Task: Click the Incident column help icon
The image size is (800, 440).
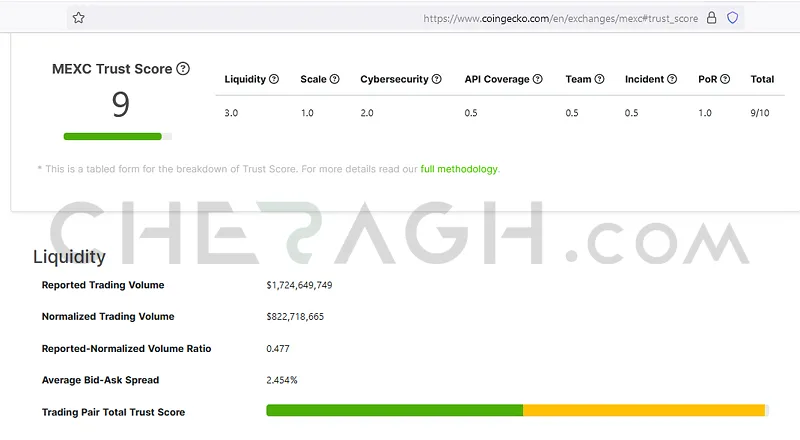Action: tap(674, 79)
